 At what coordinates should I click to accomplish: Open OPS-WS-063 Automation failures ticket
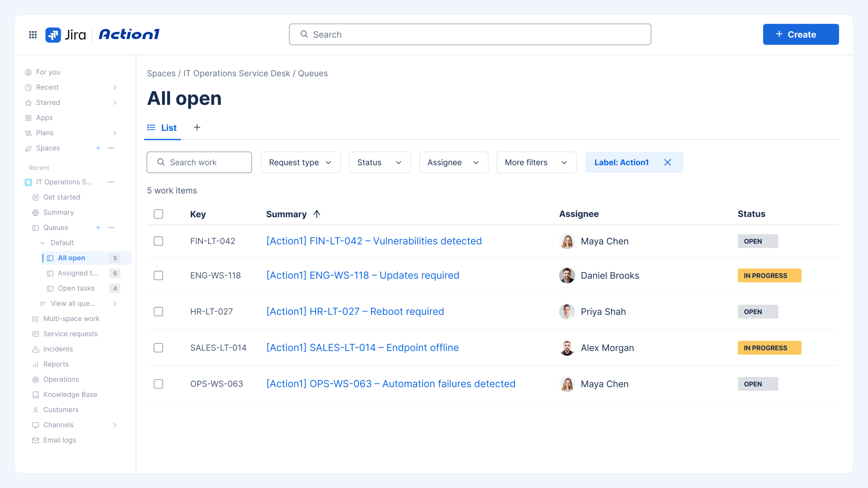pyautogui.click(x=391, y=384)
